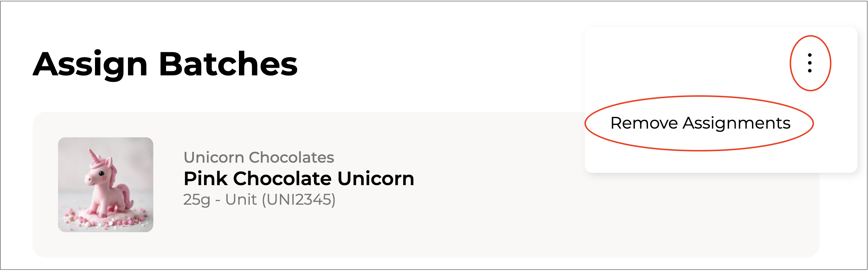Viewport: 868px width, 271px height.
Task: Click the word Assign in the heading
Action: pyautogui.click(x=91, y=64)
